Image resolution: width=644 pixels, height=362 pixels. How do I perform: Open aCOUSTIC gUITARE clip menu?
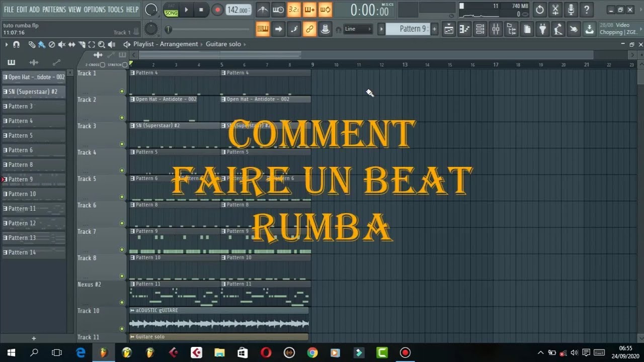132,310
